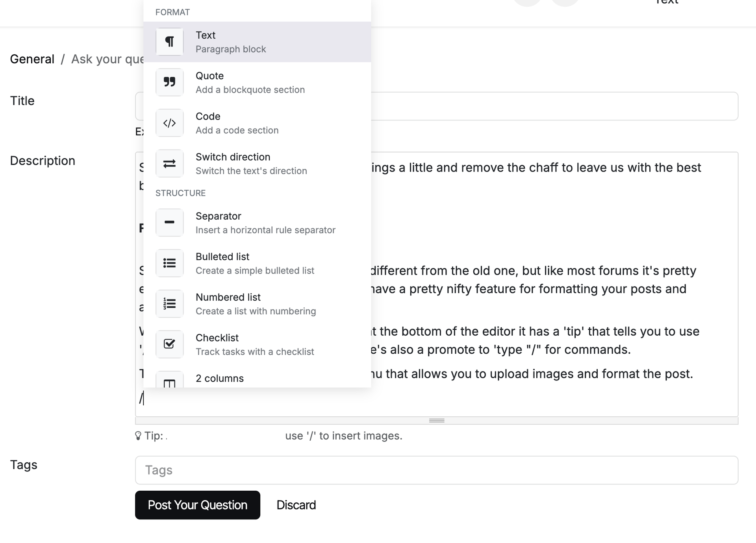Image resolution: width=756 pixels, height=543 pixels.
Task: Click the Quote blockquote icon
Action: [x=169, y=82]
